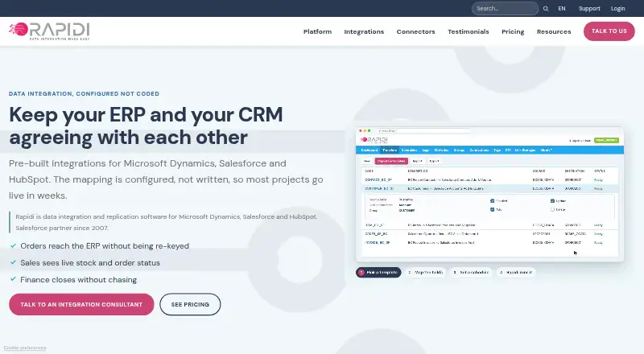The height and width of the screenshot is (354, 644).
Task: Click the Rapidi logo in the header
Action: (49, 31)
